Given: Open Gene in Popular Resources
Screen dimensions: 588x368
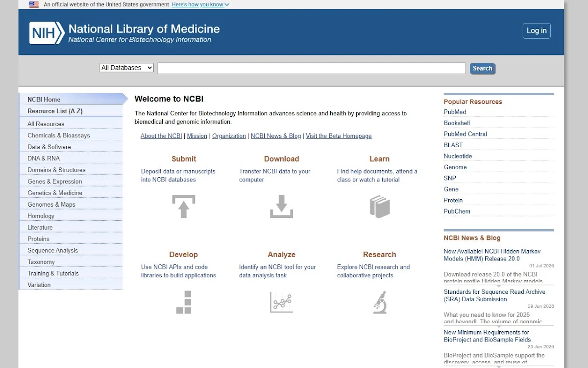Looking at the screenshot, I should (451, 189).
